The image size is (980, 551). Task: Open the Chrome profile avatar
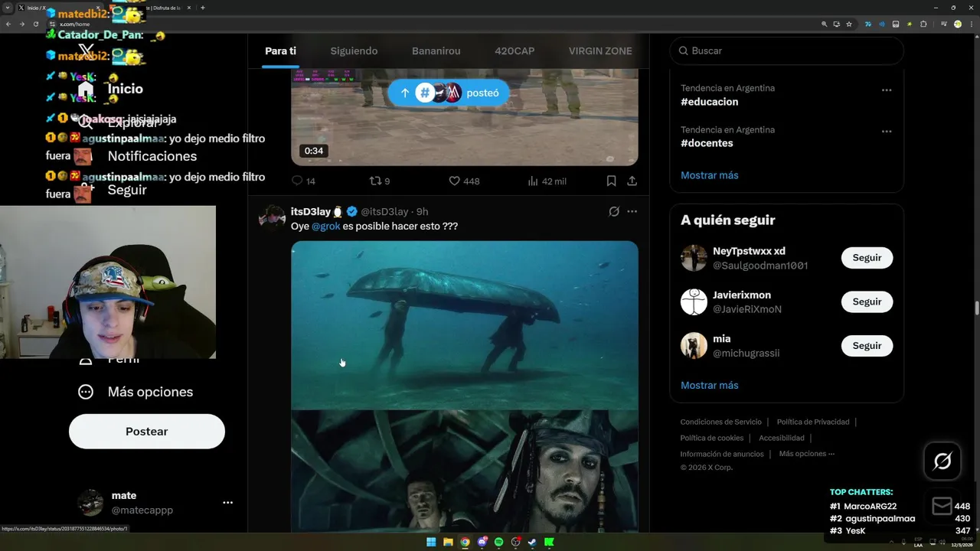click(x=957, y=24)
